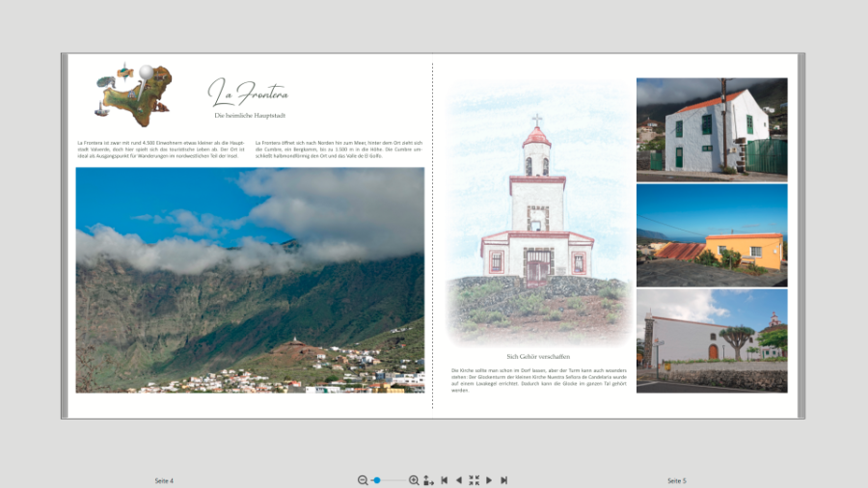The width and height of the screenshot is (868, 488).
Task: Click the zoom out magnifier icon
Action: [x=363, y=480]
